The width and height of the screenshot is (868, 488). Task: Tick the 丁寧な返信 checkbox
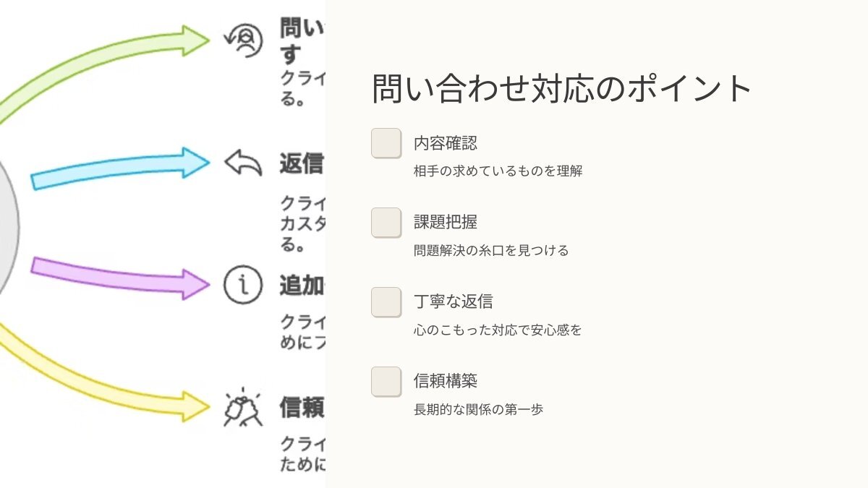(386, 302)
